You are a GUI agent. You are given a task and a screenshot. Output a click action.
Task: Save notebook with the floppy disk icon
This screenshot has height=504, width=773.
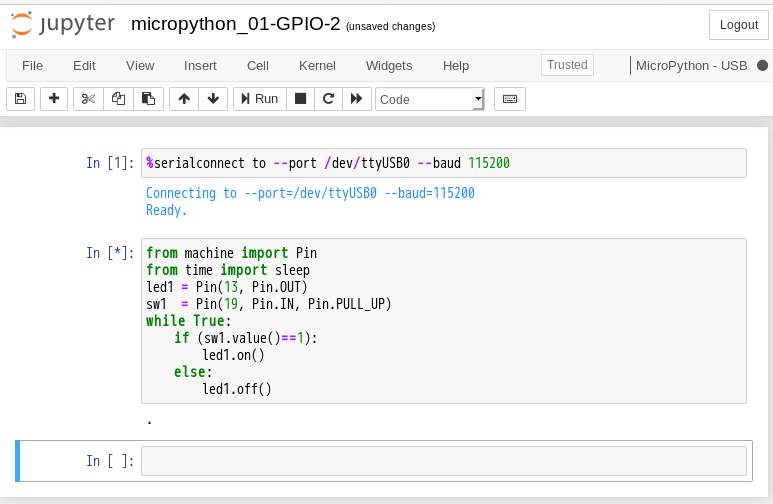click(x=21, y=99)
